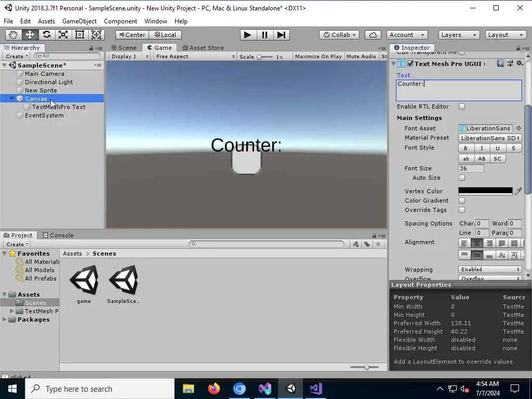Open the Material Preset dropdown
Screen dimensions: 532x399
[490, 138]
